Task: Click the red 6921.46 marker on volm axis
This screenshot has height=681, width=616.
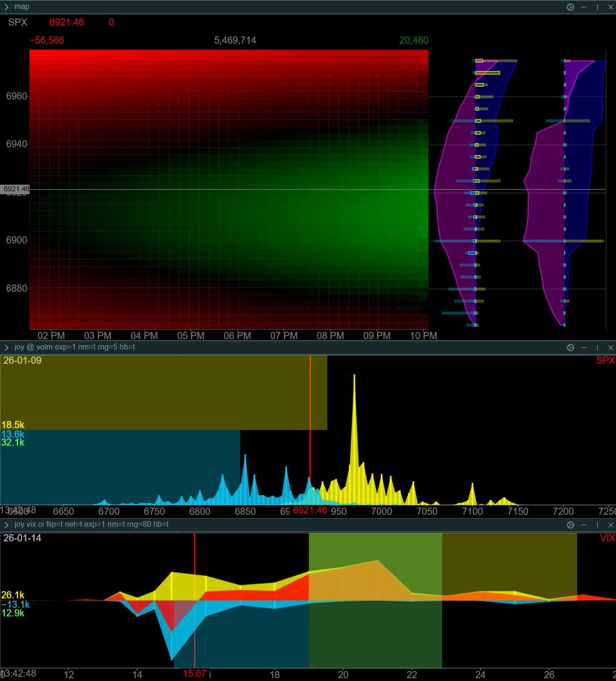Action: point(310,511)
